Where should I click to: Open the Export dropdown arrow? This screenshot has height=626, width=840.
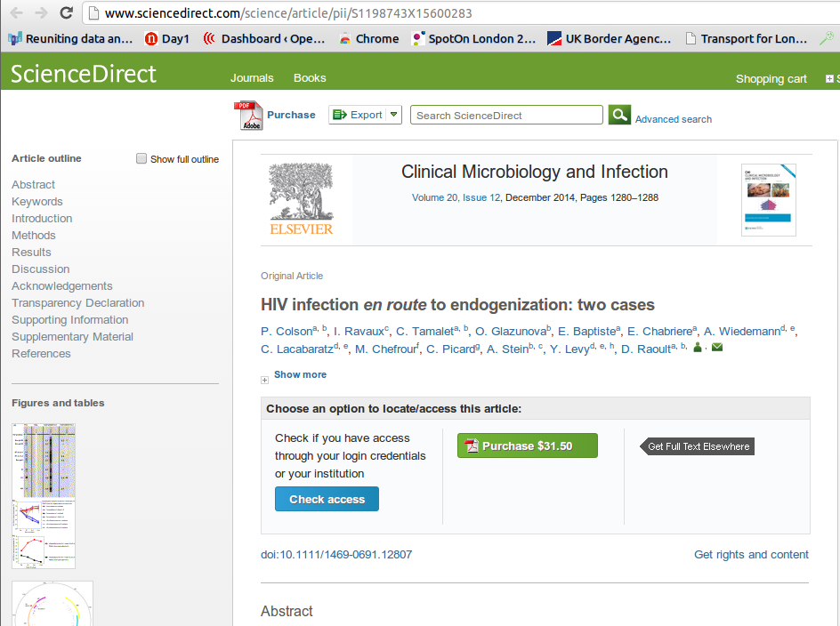coord(393,115)
